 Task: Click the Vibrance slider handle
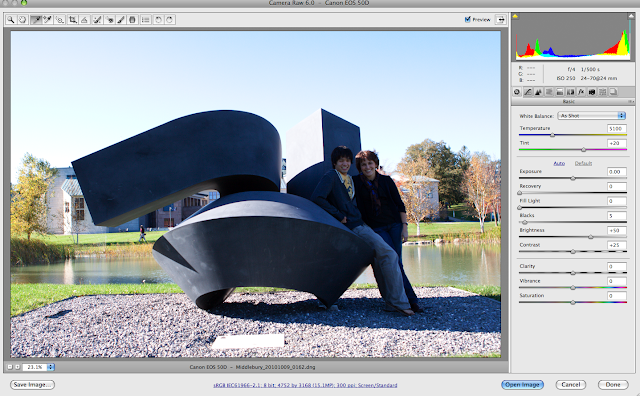(573, 288)
